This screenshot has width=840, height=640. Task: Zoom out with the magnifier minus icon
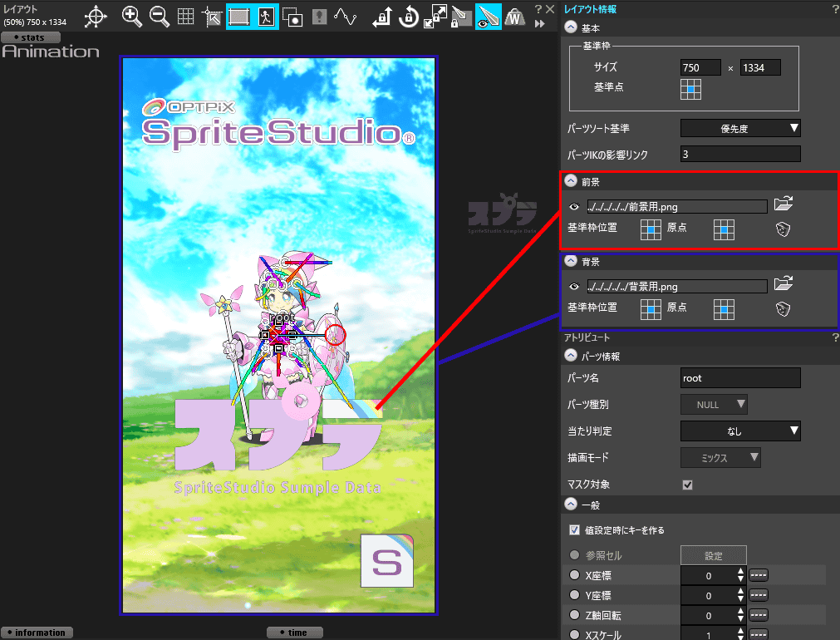pos(159,17)
